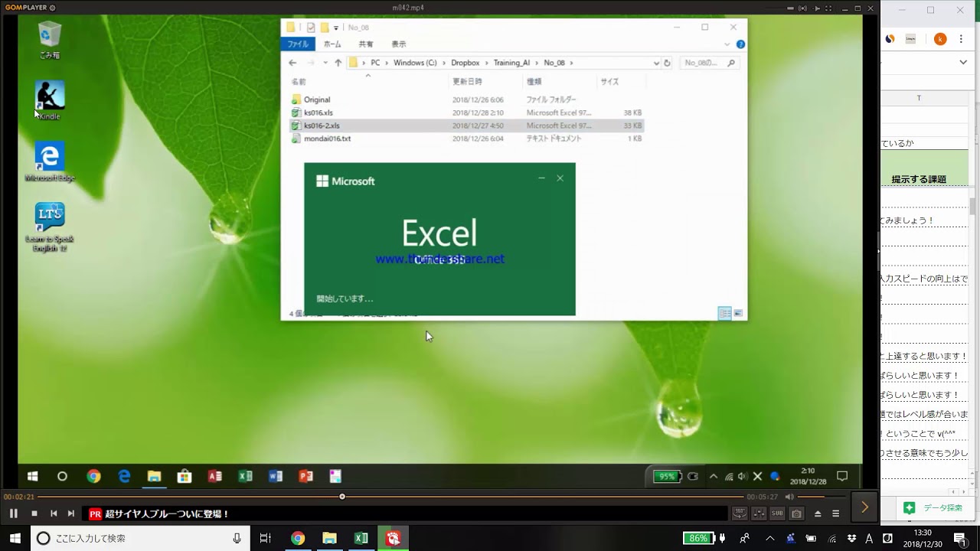Viewport: 980px width, 551px height.
Task: Pause the video in GOM Player
Action: pos(14,514)
